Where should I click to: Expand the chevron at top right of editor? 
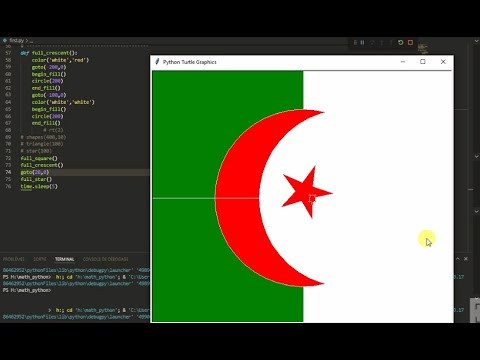coord(476,41)
